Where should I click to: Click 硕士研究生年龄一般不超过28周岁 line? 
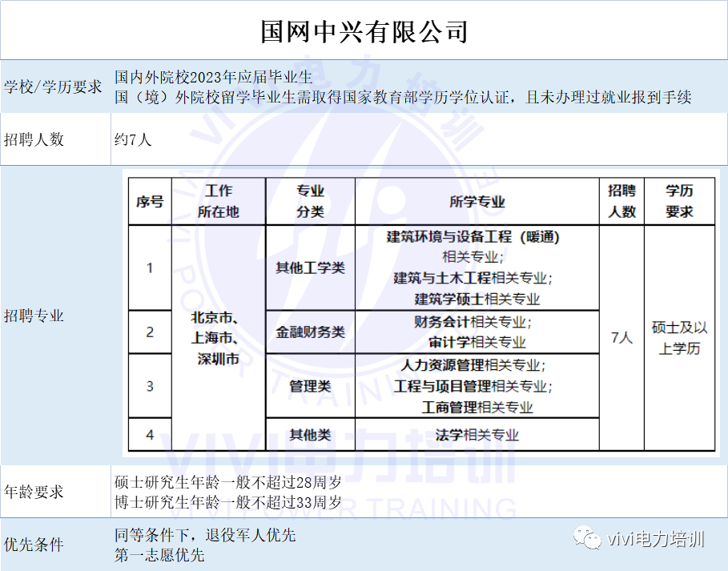coord(228,482)
